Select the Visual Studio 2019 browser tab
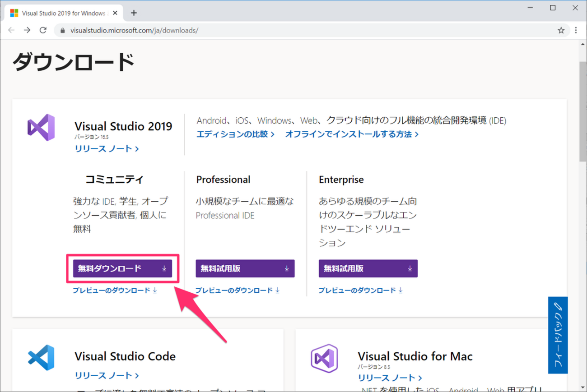 (63, 13)
